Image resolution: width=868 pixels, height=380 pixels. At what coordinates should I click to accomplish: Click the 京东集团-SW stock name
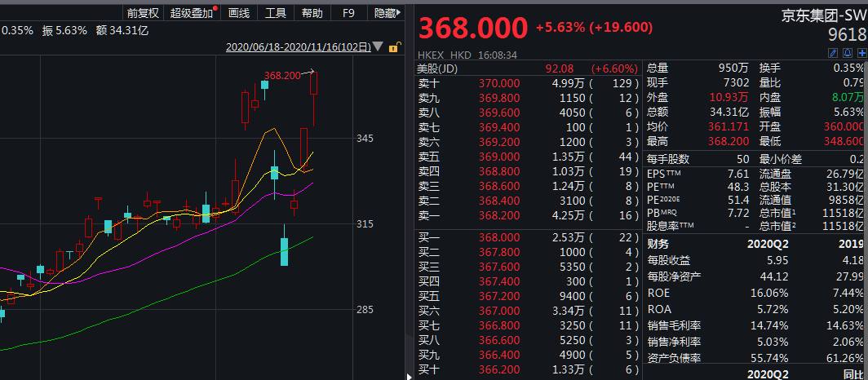coord(823,15)
